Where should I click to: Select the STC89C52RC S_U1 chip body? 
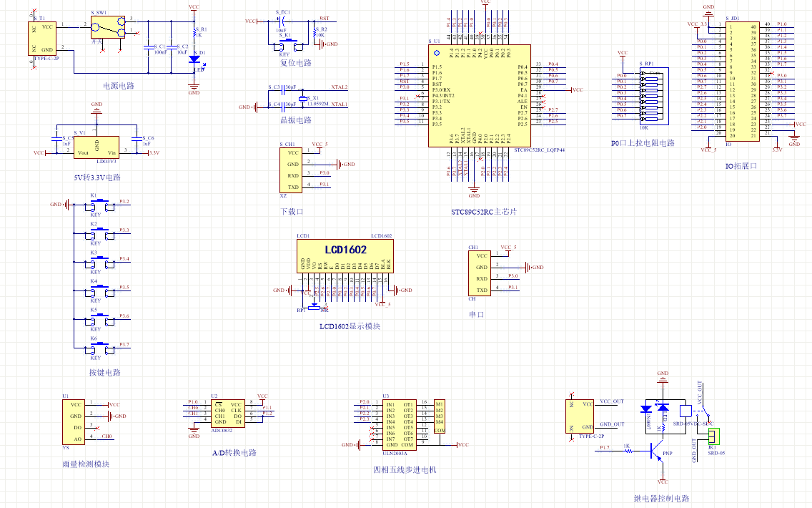click(480, 95)
